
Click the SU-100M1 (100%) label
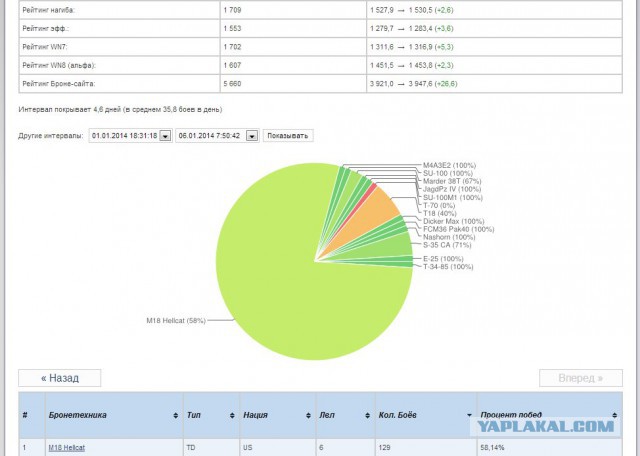click(x=453, y=198)
